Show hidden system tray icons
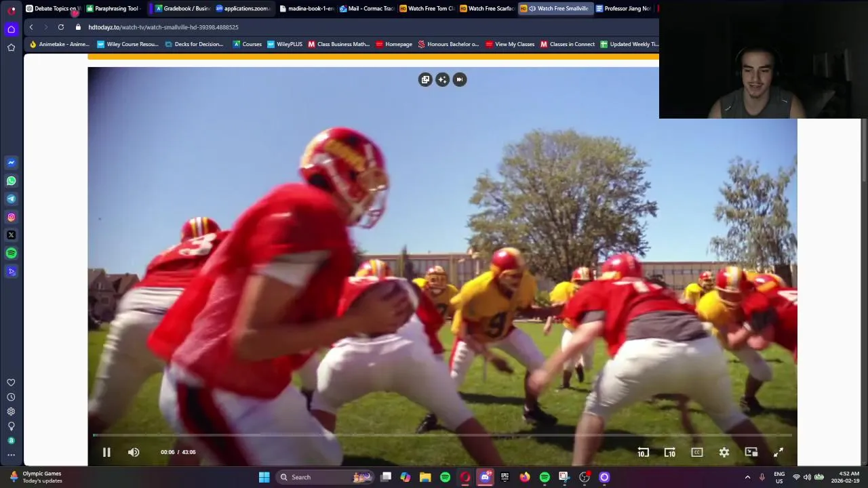The width and height of the screenshot is (868, 488). click(x=747, y=477)
